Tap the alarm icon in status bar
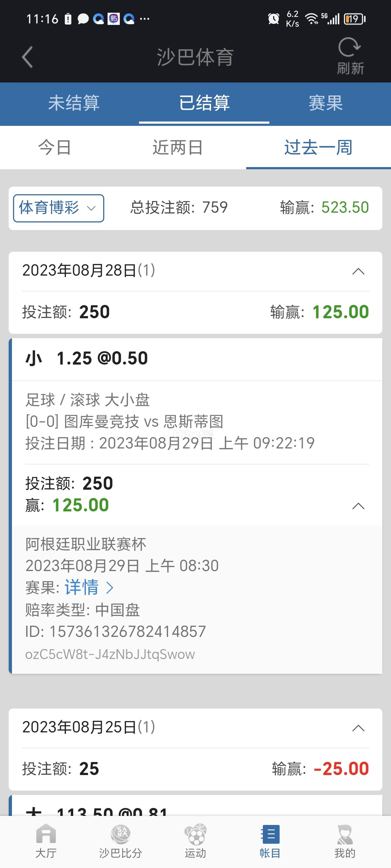 (x=273, y=19)
